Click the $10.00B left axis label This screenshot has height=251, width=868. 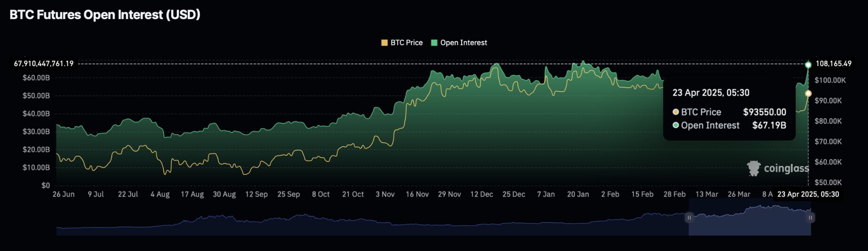coord(36,168)
